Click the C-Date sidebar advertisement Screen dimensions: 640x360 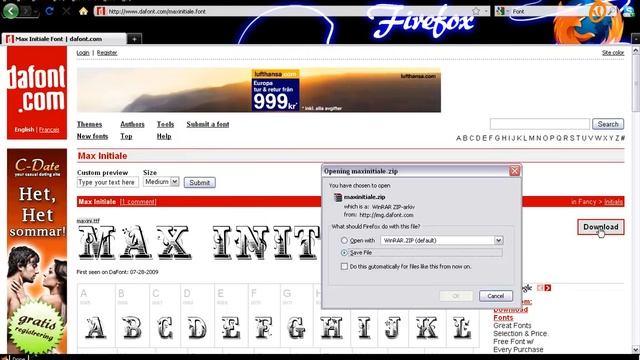37,251
